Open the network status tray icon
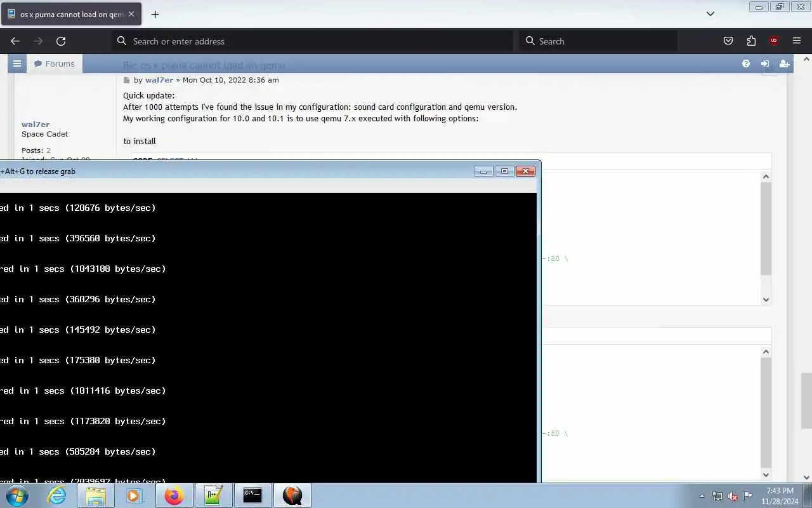The width and height of the screenshot is (812, 508). point(717,496)
